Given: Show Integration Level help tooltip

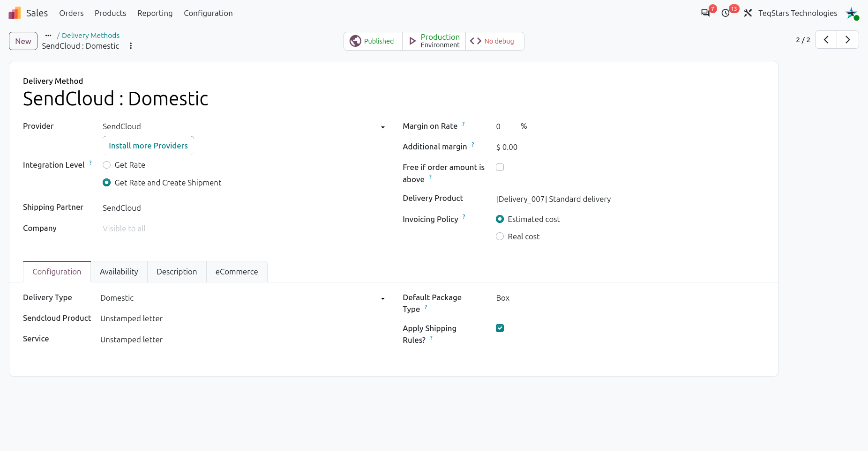Looking at the screenshot, I should tap(90, 163).
